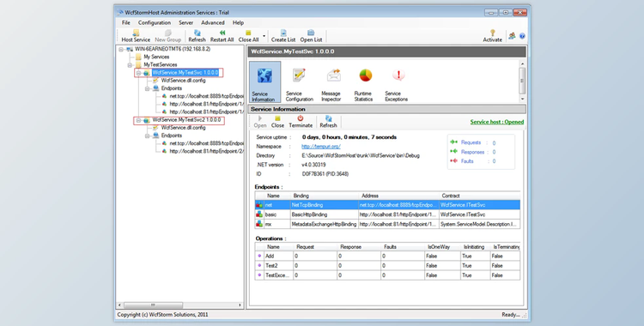Viewport: 644px width, 326px height.
Task: Click the Activate key icon
Action: 493,33
